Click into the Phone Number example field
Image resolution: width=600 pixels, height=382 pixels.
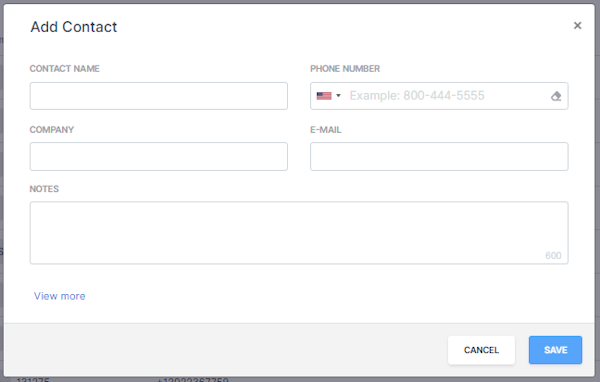click(448, 96)
